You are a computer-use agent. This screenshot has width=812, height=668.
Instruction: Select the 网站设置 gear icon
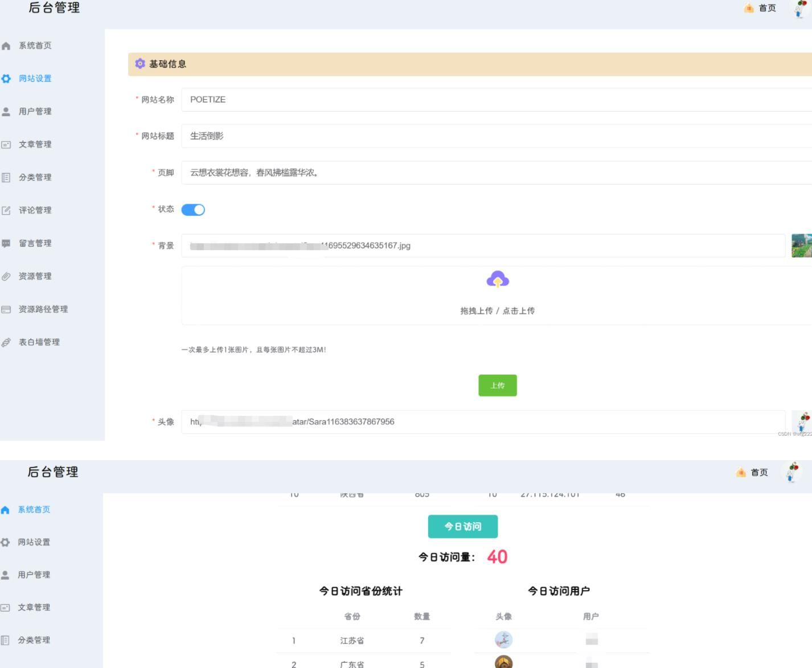pyautogui.click(x=6, y=79)
